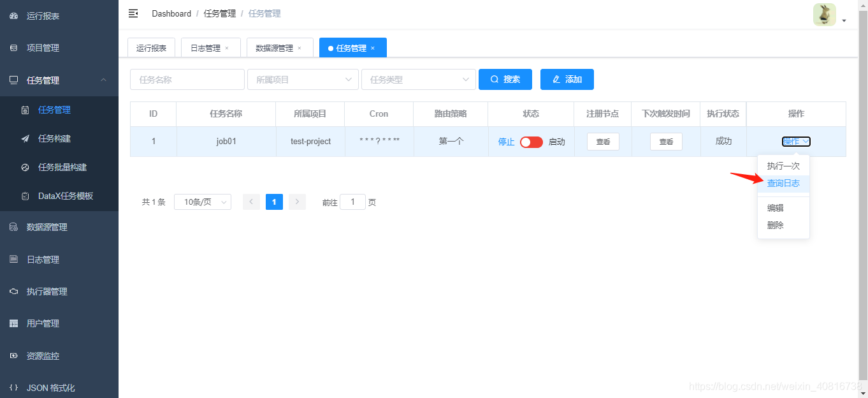
Task: Click the 任务批量构建 icon in the sidebar
Action: click(25, 167)
